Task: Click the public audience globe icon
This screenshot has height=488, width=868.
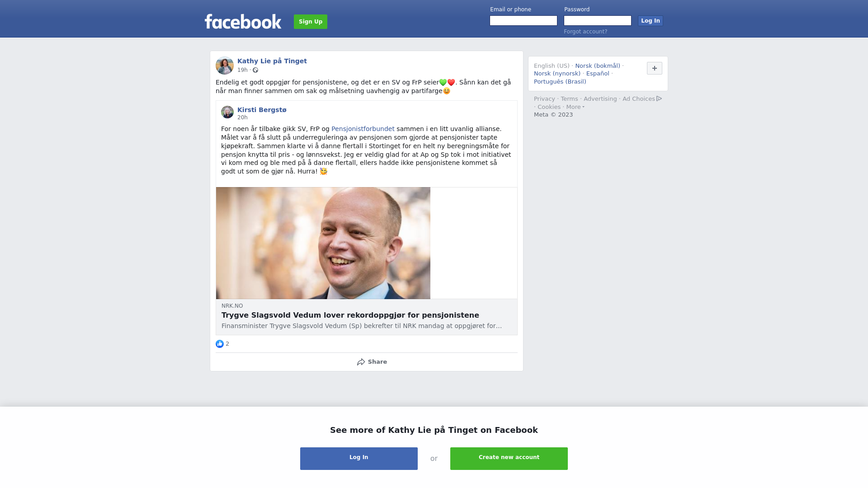Action: [255, 70]
